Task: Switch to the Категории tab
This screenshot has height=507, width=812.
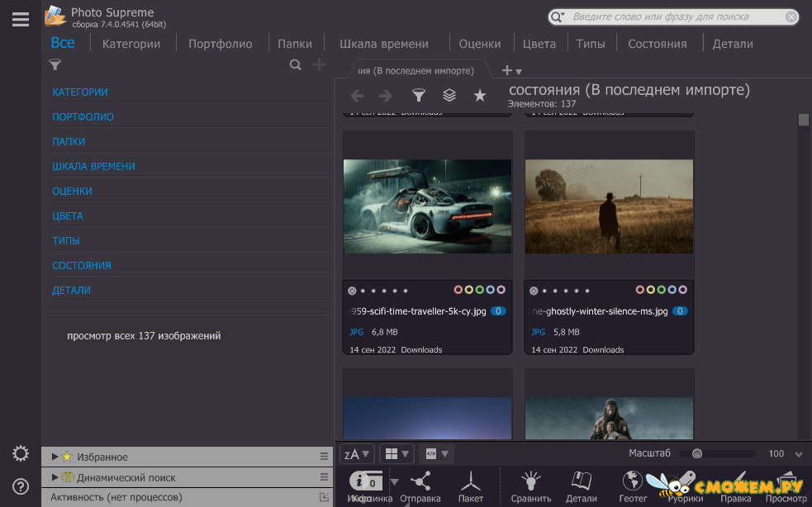Action: point(131,44)
